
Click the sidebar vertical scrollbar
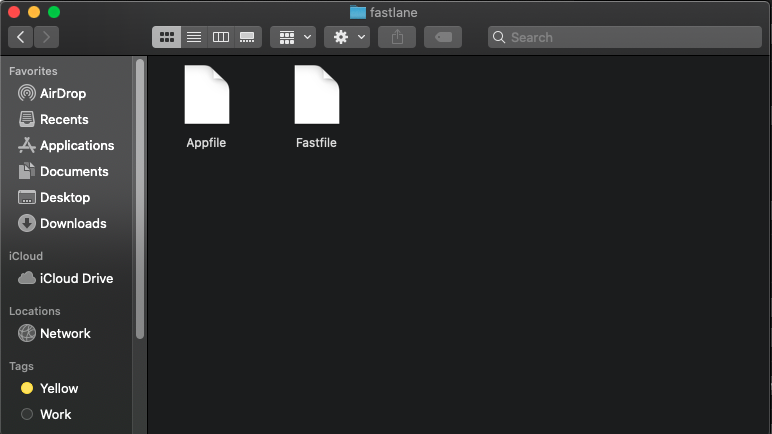[x=140, y=199]
